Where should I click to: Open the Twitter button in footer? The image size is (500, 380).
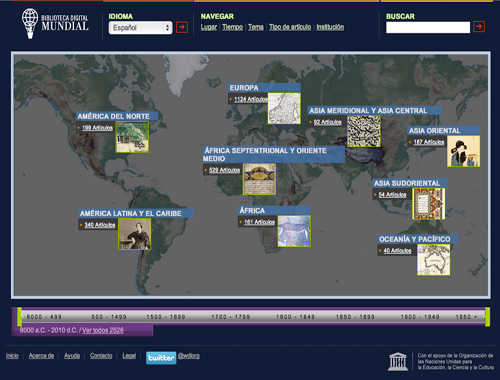(x=161, y=358)
